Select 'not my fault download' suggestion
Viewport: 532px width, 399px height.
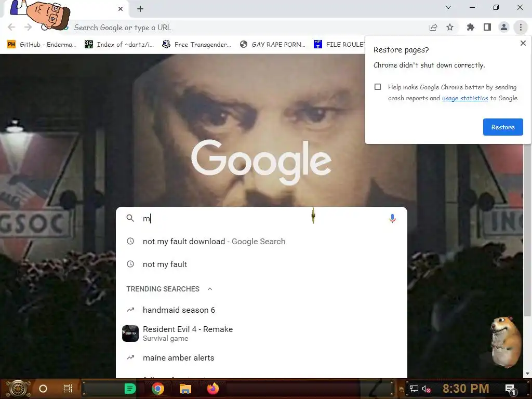coord(261,241)
